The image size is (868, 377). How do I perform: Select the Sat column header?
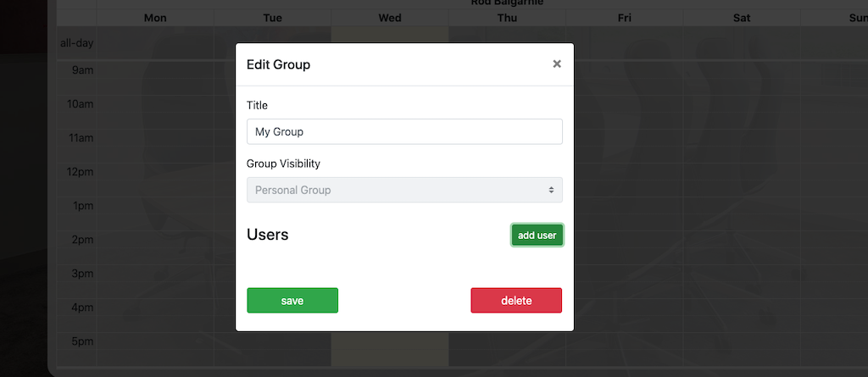coord(742,18)
